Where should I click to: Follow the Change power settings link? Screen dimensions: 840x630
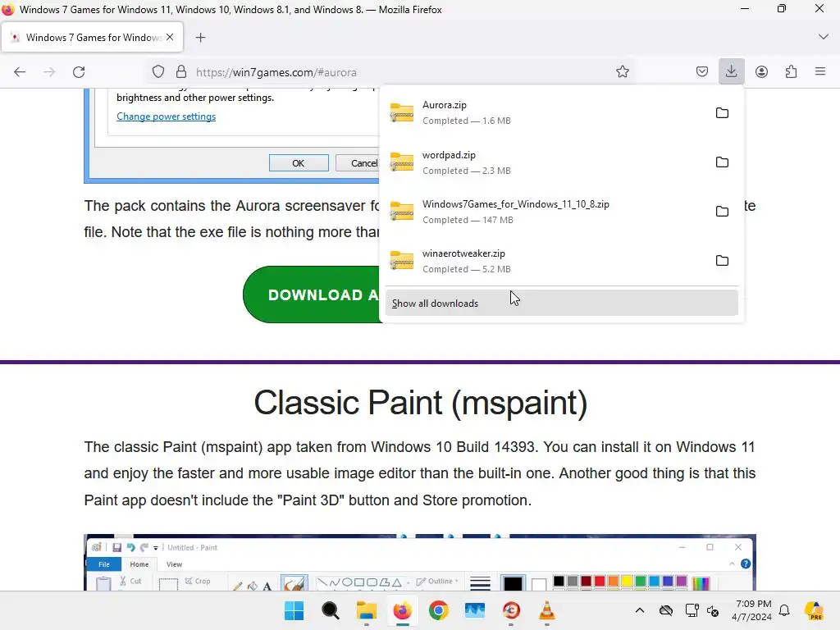(x=166, y=116)
